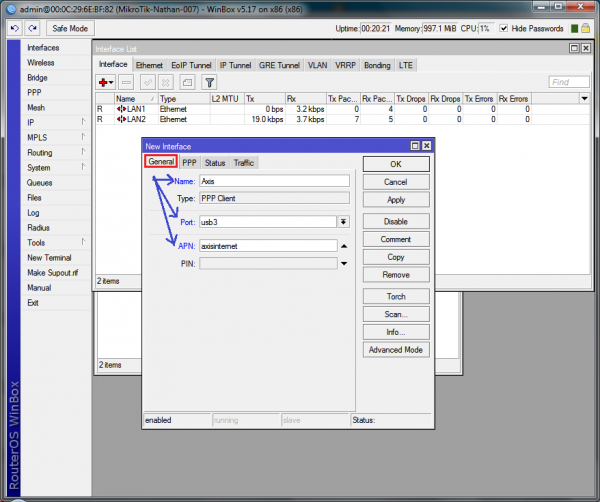Click the comment note icon in toolbar
The height and width of the screenshot is (502, 600).
click(188, 82)
